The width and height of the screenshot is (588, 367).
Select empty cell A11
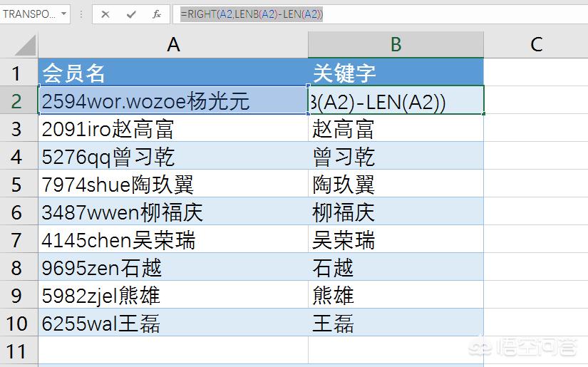point(173,350)
